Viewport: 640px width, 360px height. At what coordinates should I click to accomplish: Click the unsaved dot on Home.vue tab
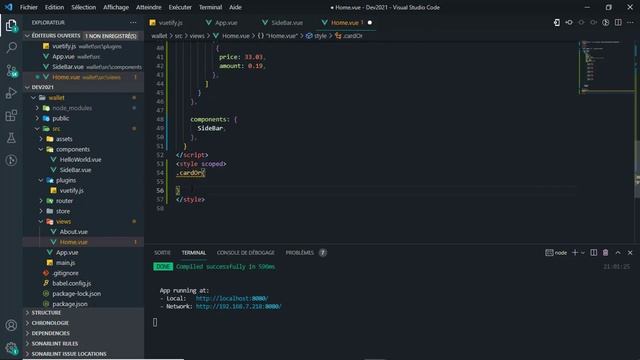370,22
